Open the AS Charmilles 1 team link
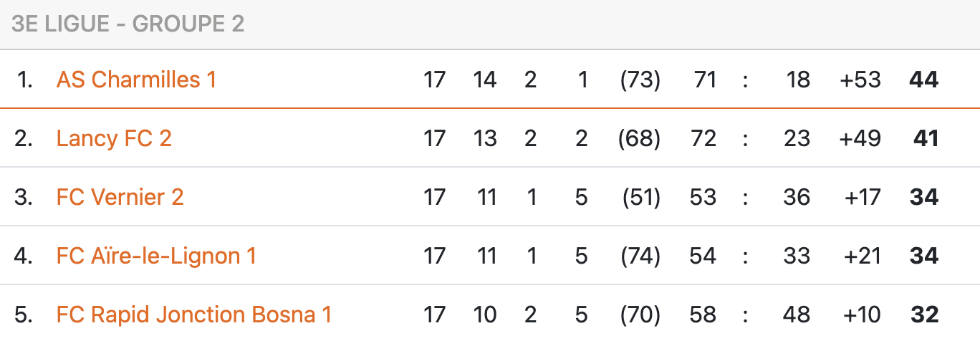Image resolution: width=980 pixels, height=341 pixels. click(x=136, y=80)
